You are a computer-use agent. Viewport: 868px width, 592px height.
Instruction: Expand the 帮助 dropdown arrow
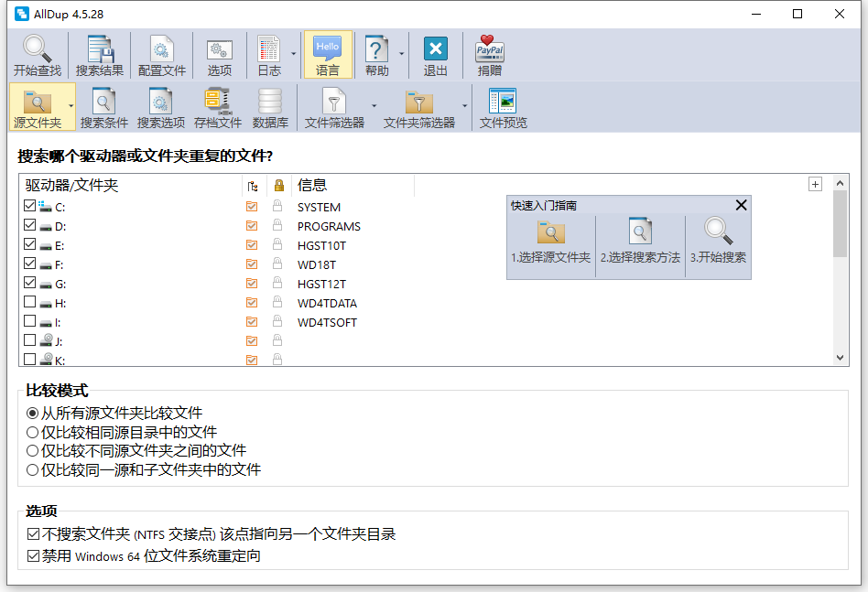coord(401,54)
